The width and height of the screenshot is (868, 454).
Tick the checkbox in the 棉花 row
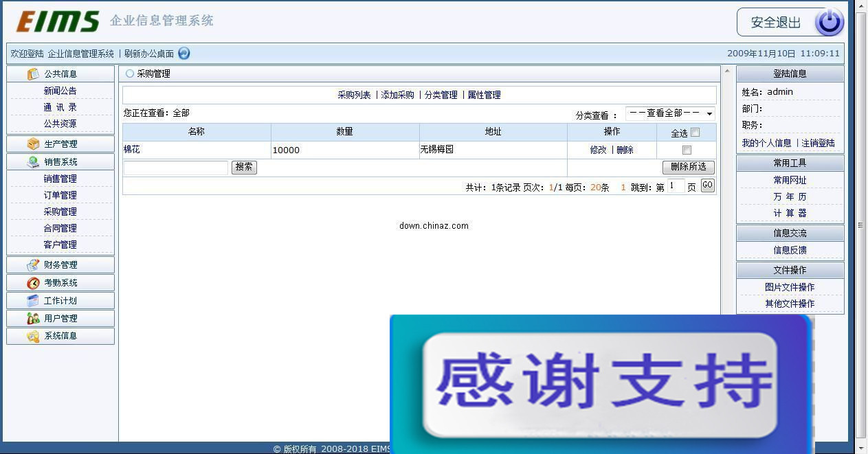pos(687,150)
